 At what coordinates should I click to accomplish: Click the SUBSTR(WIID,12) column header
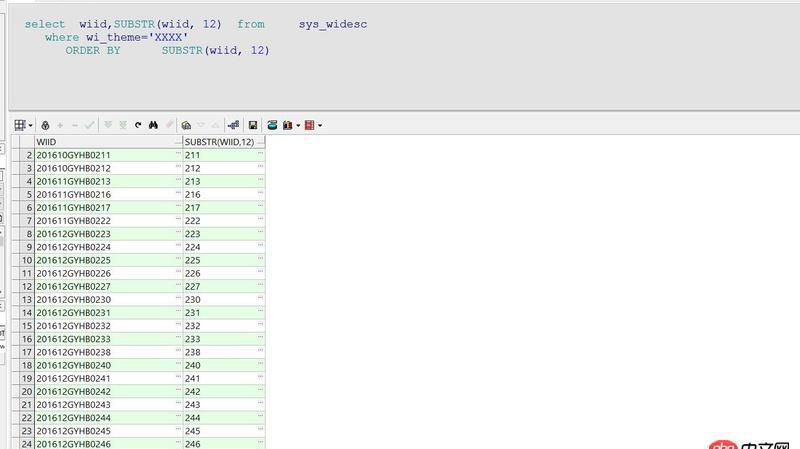tap(223, 142)
